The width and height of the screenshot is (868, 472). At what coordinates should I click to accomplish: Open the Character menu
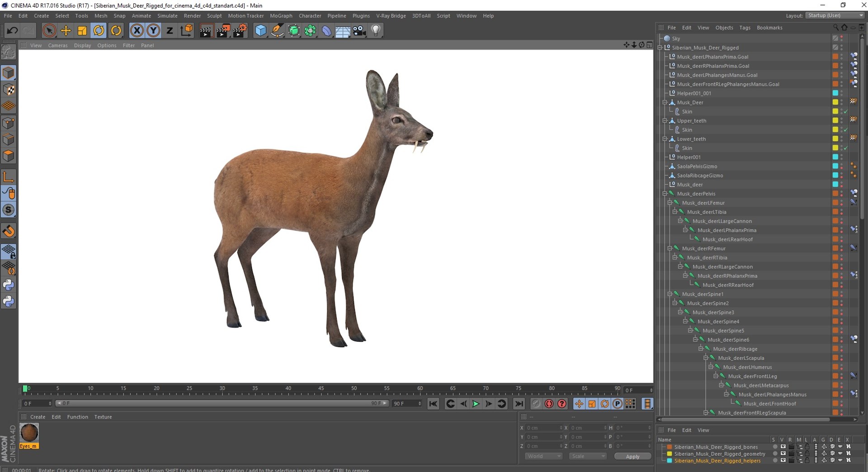(310, 16)
